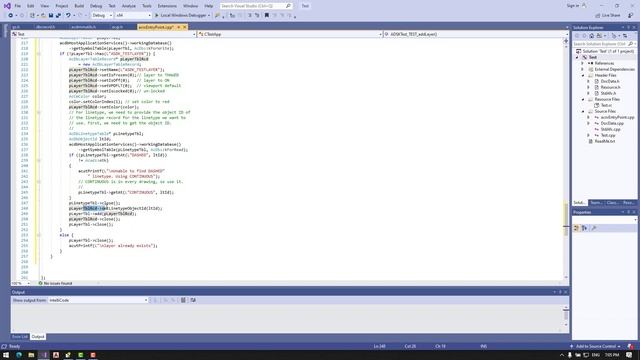Click the Find in Files toolbar icon

(x=217, y=16)
